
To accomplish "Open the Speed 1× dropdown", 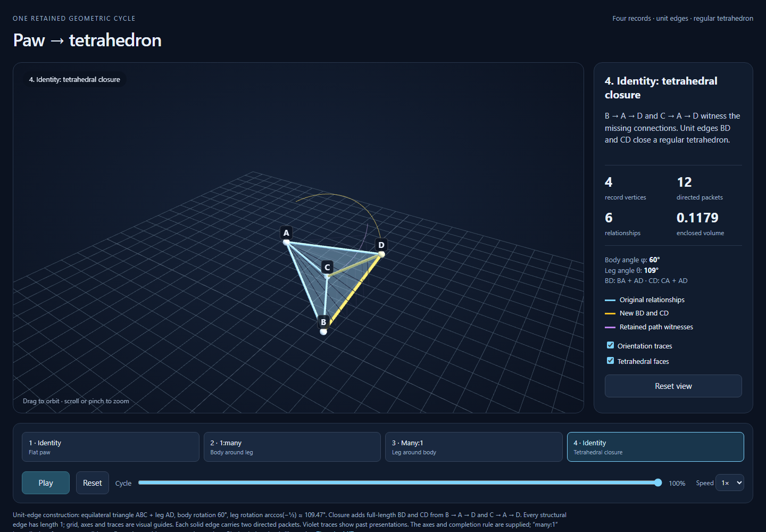I will coord(729,483).
